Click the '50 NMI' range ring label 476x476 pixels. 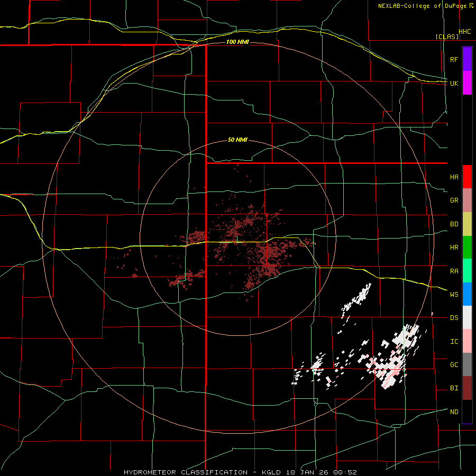(237, 140)
